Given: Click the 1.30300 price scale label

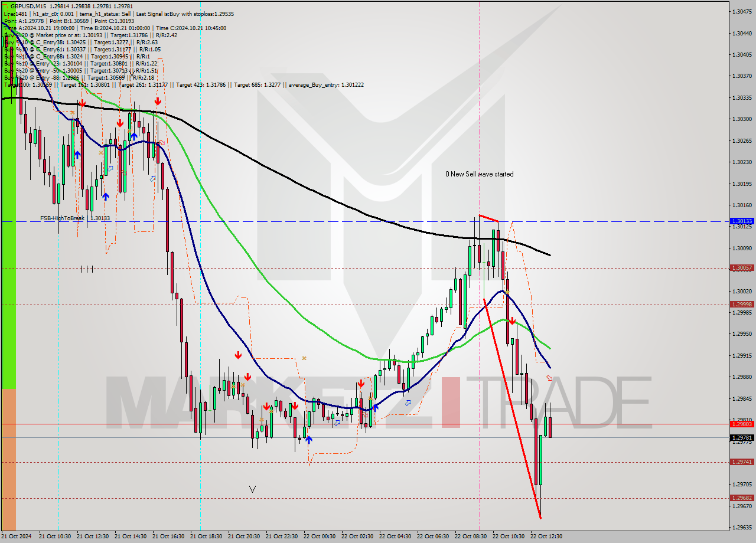Looking at the screenshot, I should click(x=742, y=119).
